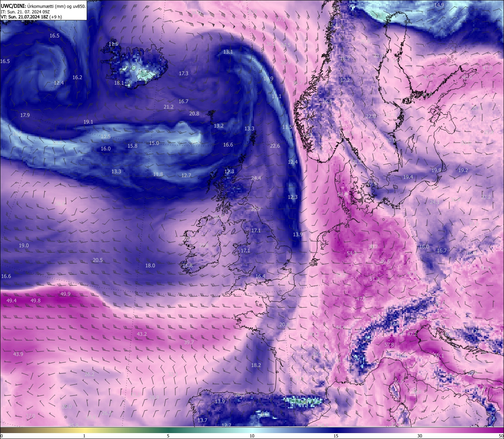The image size is (504, 439).
Task: Click the 19.2 value on the right side
Action: coord(463,170)
